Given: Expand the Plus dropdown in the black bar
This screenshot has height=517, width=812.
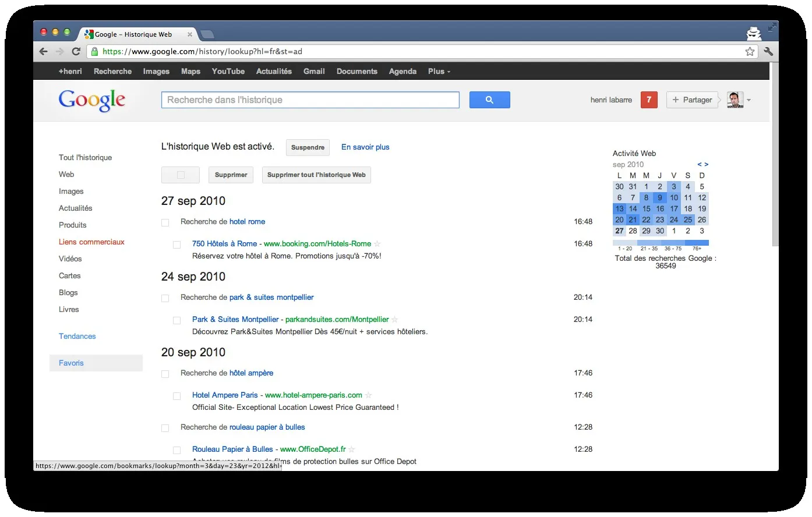Looking at the screenshot, I should tap(439, 71).
